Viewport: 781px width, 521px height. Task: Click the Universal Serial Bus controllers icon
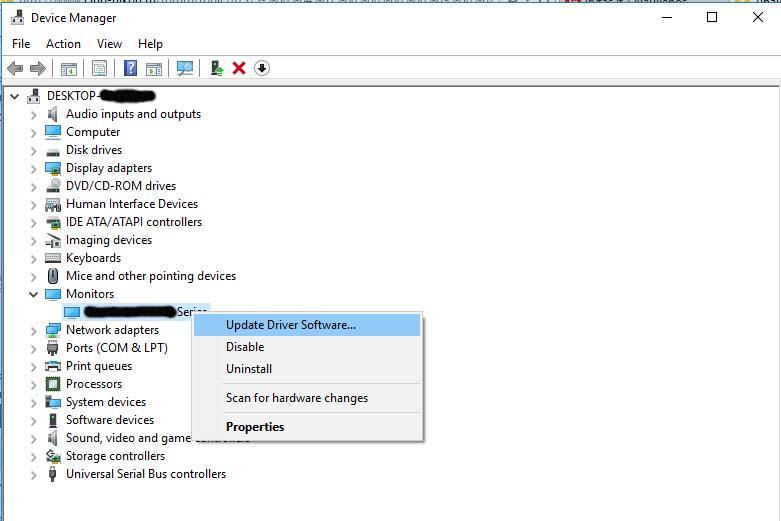coord(52,474)
